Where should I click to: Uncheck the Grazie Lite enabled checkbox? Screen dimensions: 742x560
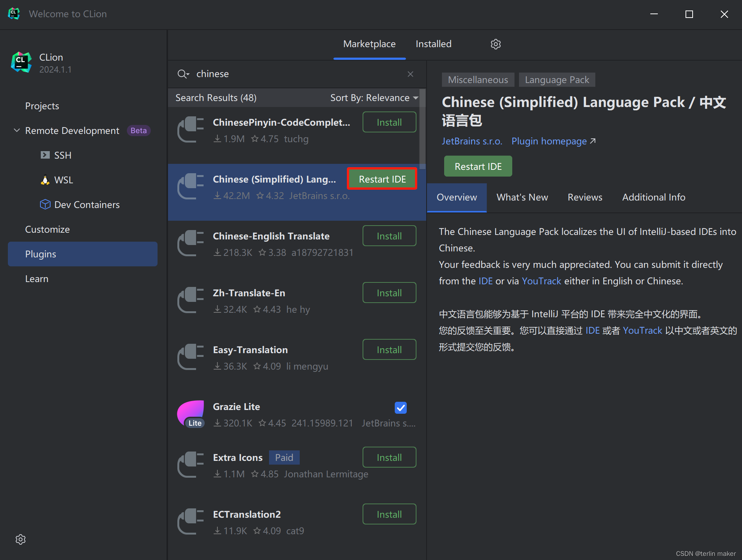pyautogui.click(x=400, y=407)
